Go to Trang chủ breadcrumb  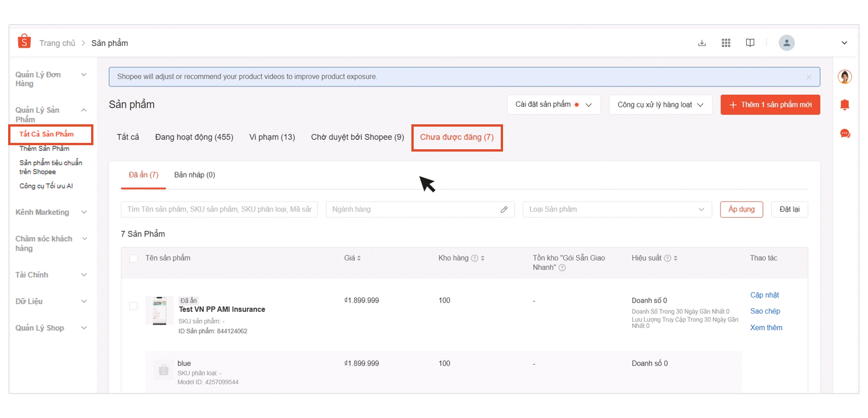pyautogui.click(x=57, y=43)
